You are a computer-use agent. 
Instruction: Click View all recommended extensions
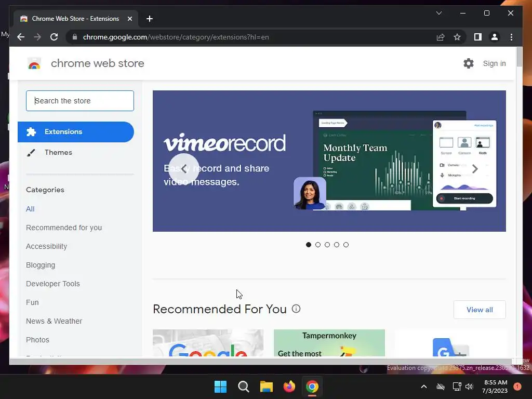[x=480, y=310]
